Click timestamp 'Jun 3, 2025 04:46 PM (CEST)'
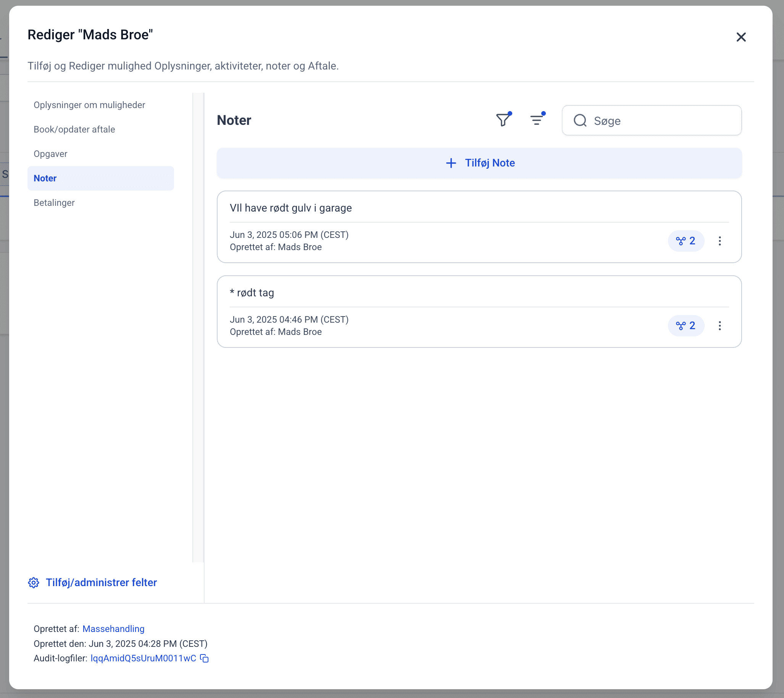This screenshot has width=784, height=698. [x=289, y=320]
